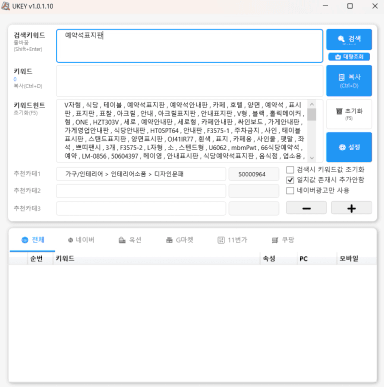Switch to the G마켓 tab

[x=180, y=240]
